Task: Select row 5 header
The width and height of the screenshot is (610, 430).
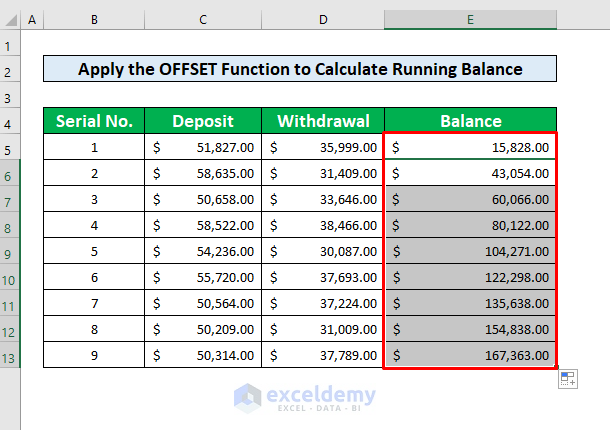Action: pos(10,147)
